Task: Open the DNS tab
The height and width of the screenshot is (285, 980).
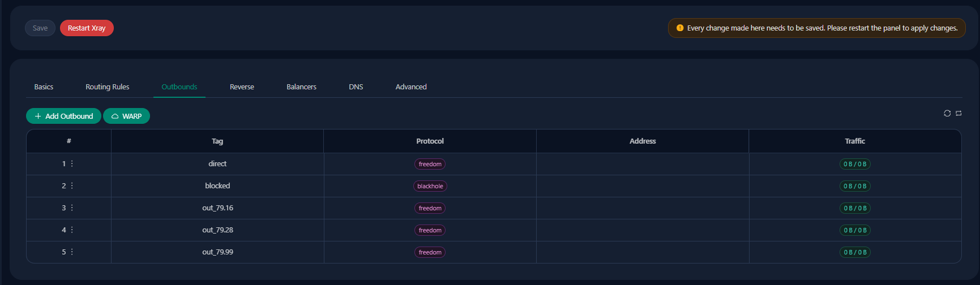Action: [x=356, y=87]
